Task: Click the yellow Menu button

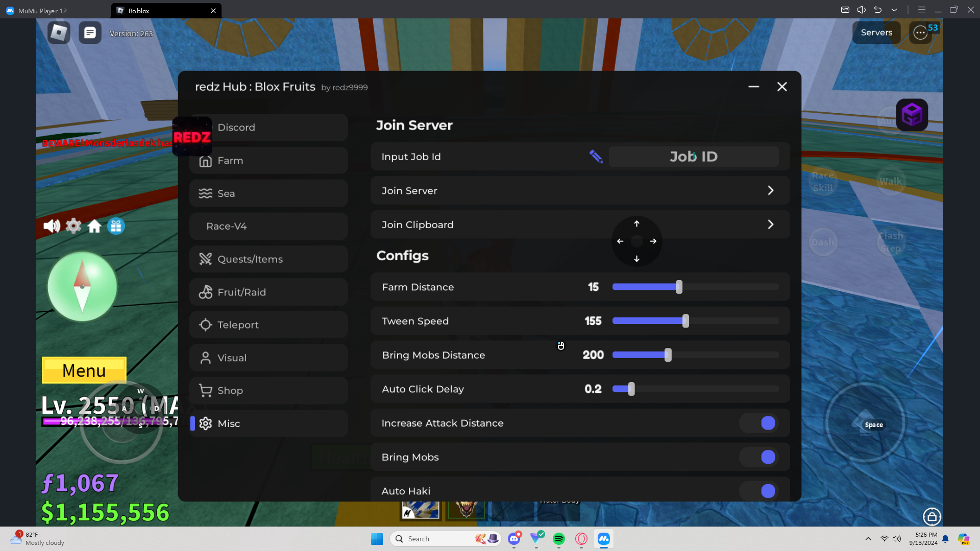Action: 84,370
